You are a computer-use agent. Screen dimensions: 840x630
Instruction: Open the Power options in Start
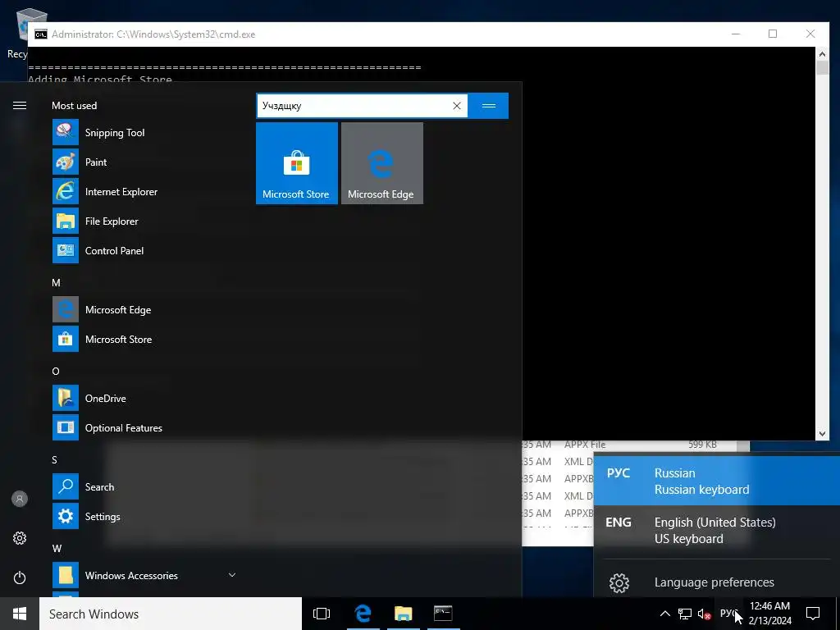(20, 577)
